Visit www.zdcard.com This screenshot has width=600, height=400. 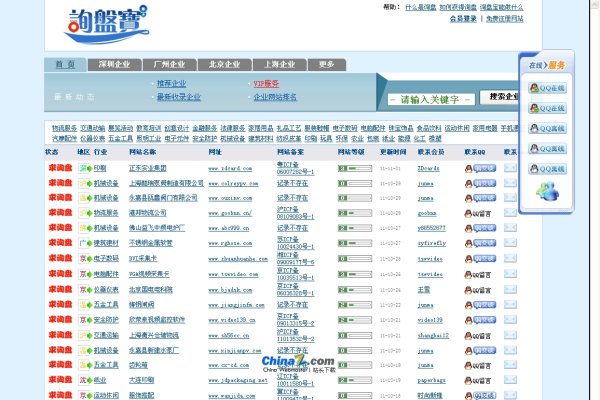point(230,168)
